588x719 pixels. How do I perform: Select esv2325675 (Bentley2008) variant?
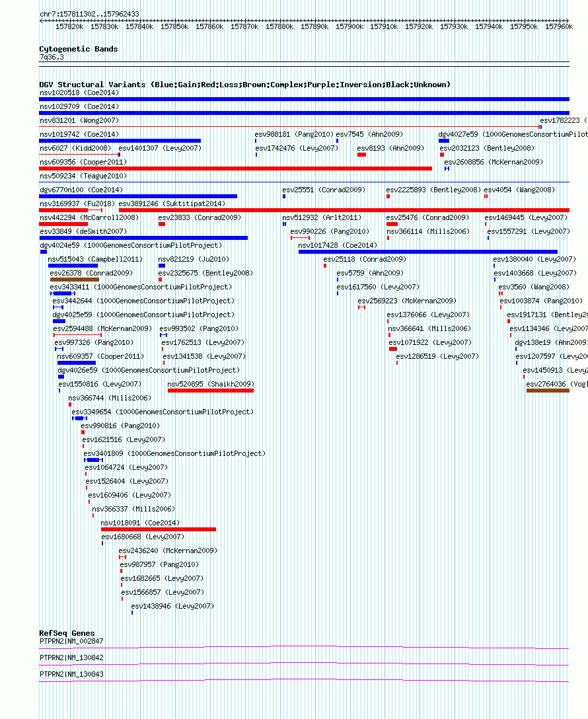(x=205, y=273)
